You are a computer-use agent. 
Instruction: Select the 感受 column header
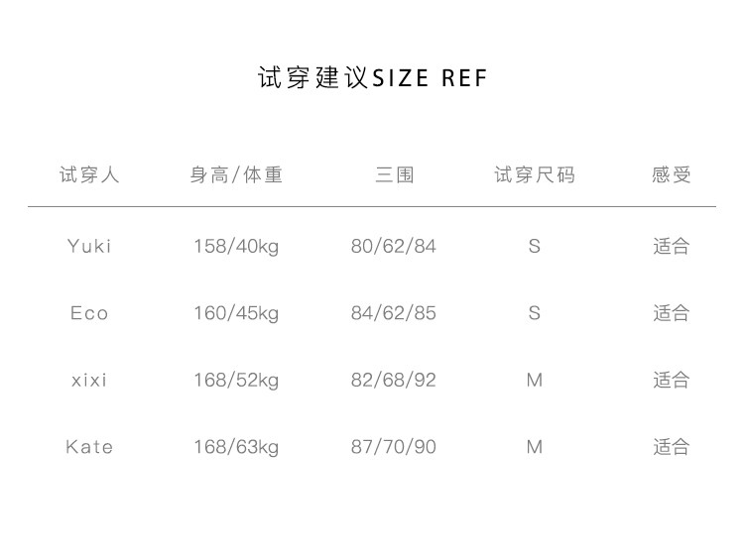point(672,175)
